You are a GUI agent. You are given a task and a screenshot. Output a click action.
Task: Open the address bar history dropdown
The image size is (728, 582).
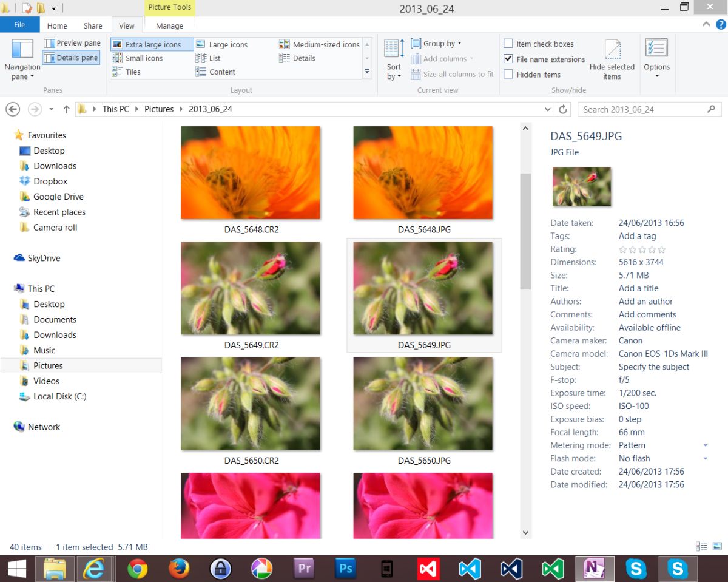coord(548,109)
